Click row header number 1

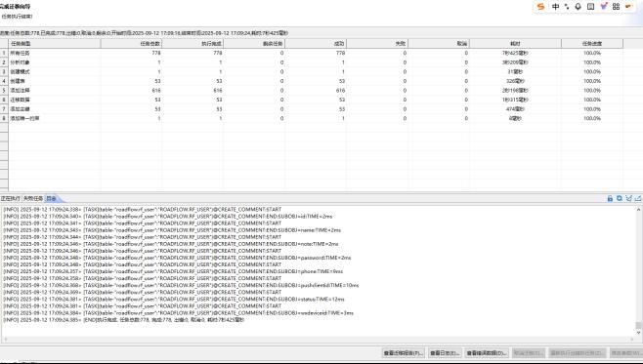[4, 54]
